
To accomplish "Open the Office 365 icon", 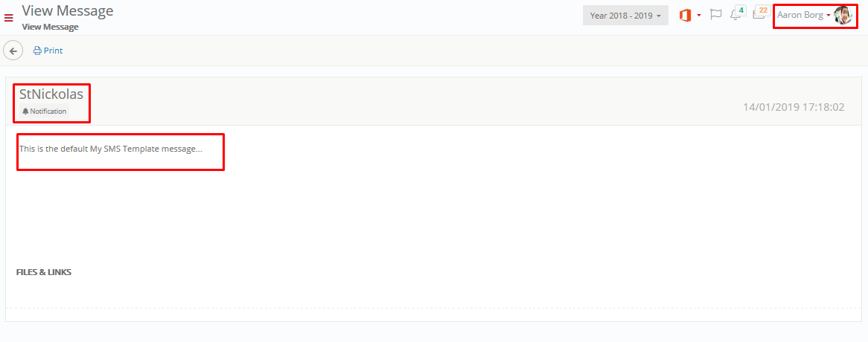I will [686, 16].
